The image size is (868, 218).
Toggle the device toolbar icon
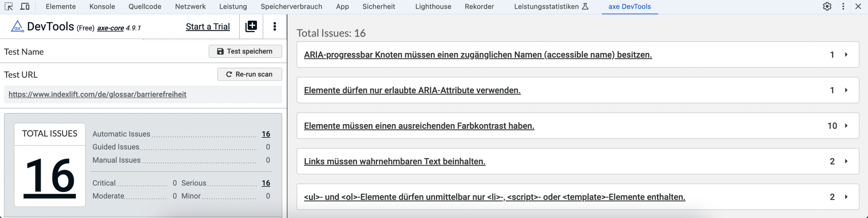coord(25,6)
